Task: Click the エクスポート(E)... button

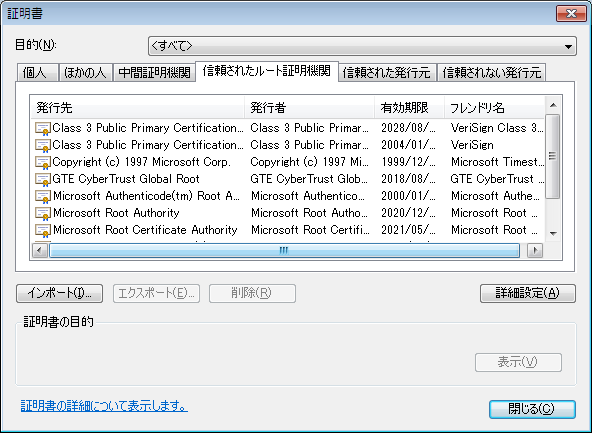Action: point(156,293)
